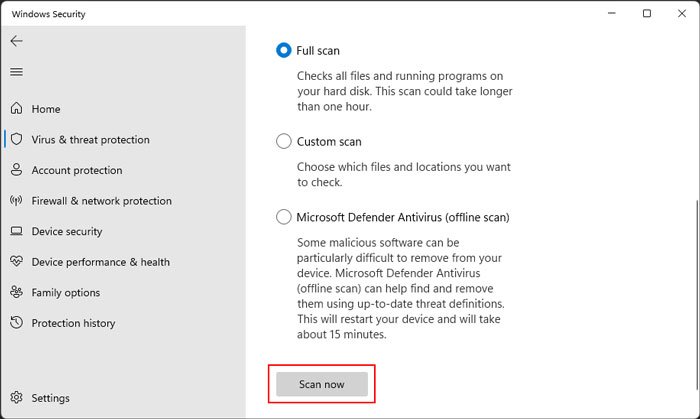Click the Family options people icon
This screenshot has height=419, width=700.
pos(16,293)
